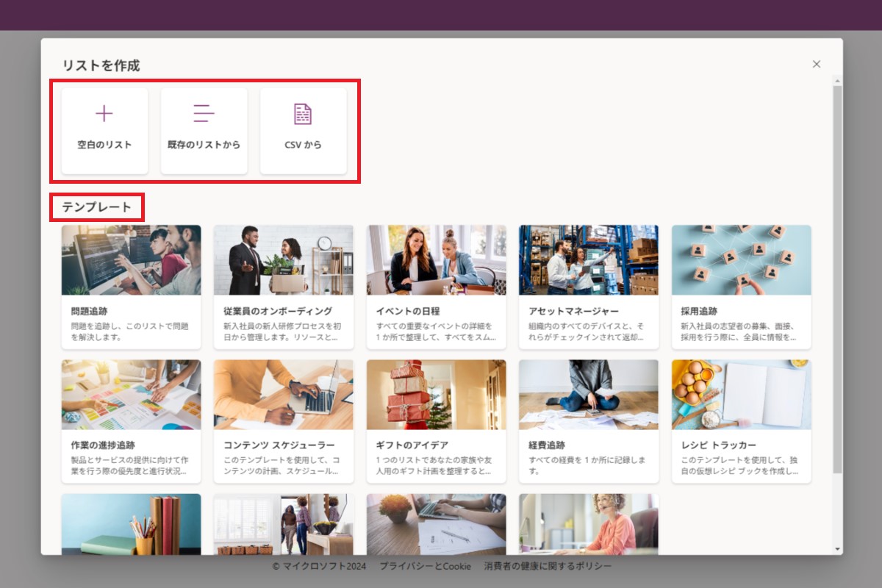Click the description text under 経費追跡
882x588 pixels.
[x=587, y=465]
